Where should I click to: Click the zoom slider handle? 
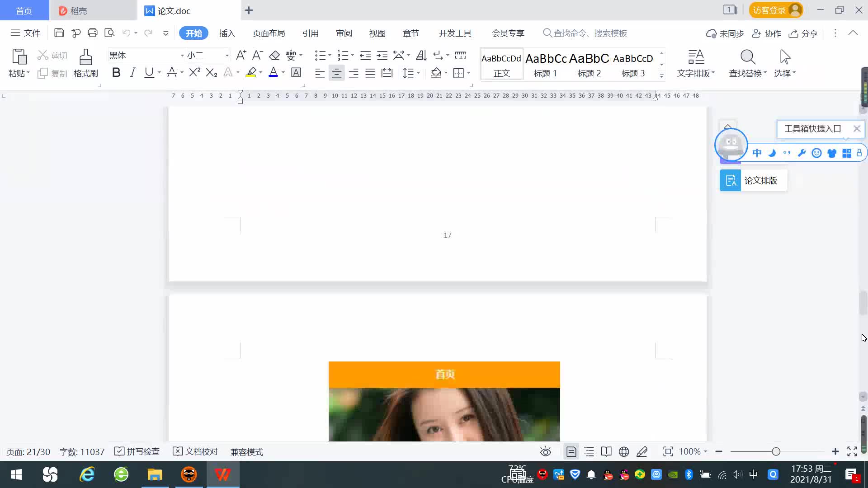click(x=776, y=452)
